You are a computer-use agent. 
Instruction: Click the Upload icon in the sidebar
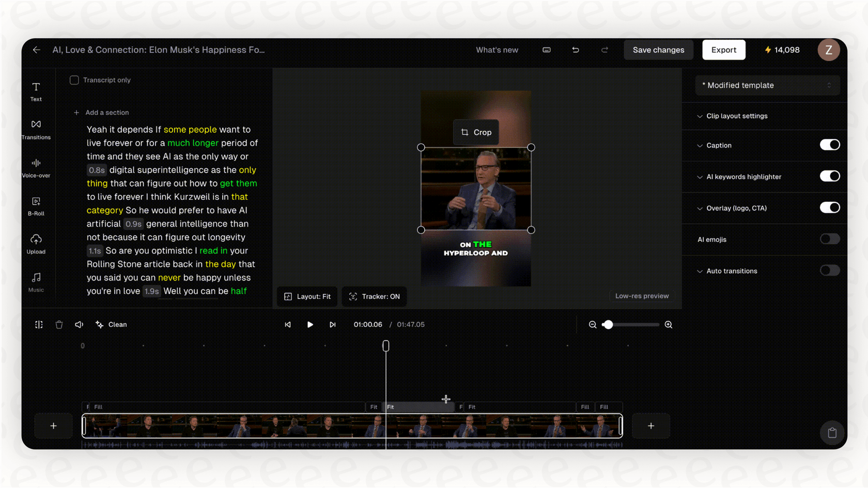36,243
